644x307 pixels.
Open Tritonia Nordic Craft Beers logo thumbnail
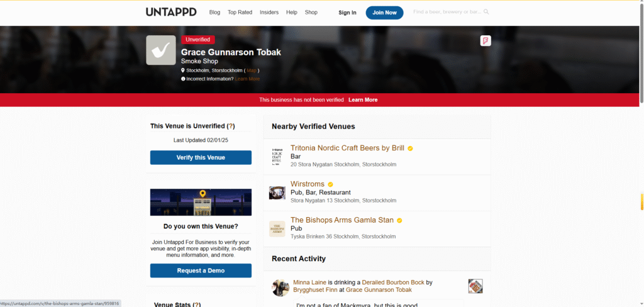pyautogui.click(x=277, y=157)
